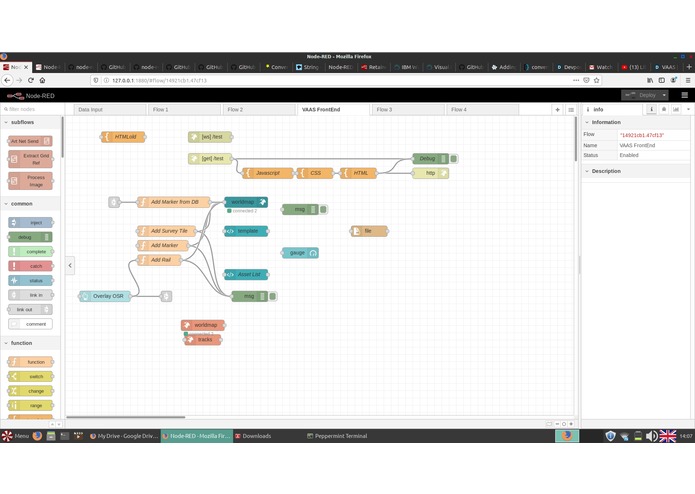This screenshot has width=695, height=494.
Task: Click the Deploy button
Action: click(641, 95)
